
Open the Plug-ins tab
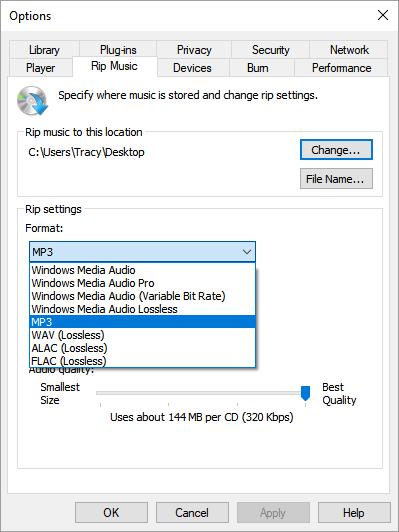[x=118, y=50]
